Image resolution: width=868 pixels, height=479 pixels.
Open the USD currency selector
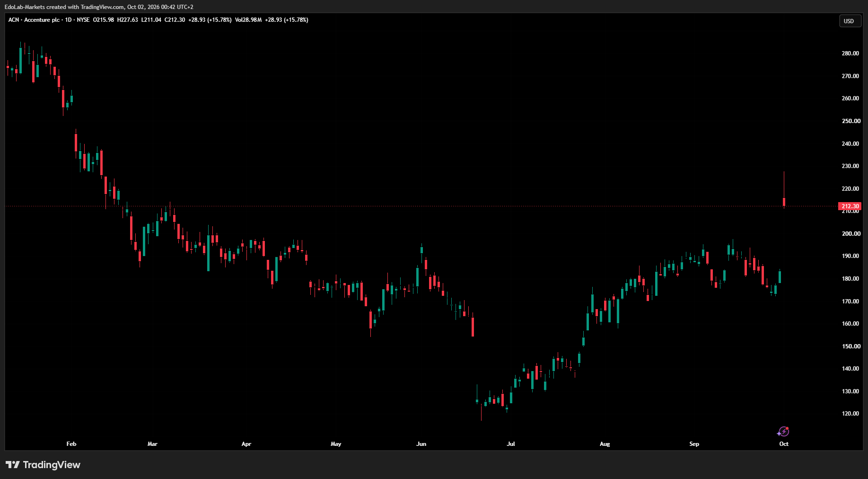pyautogui.click(x=850, y=21)
